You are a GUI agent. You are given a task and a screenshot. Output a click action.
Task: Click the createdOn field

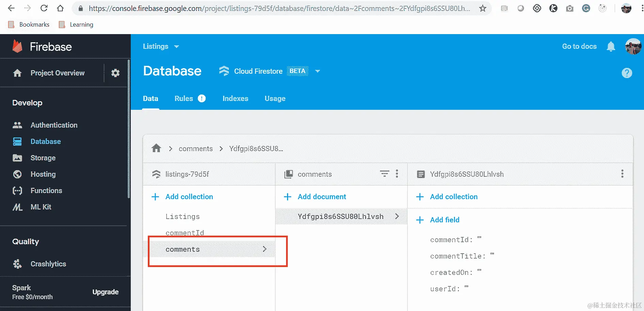456,272
